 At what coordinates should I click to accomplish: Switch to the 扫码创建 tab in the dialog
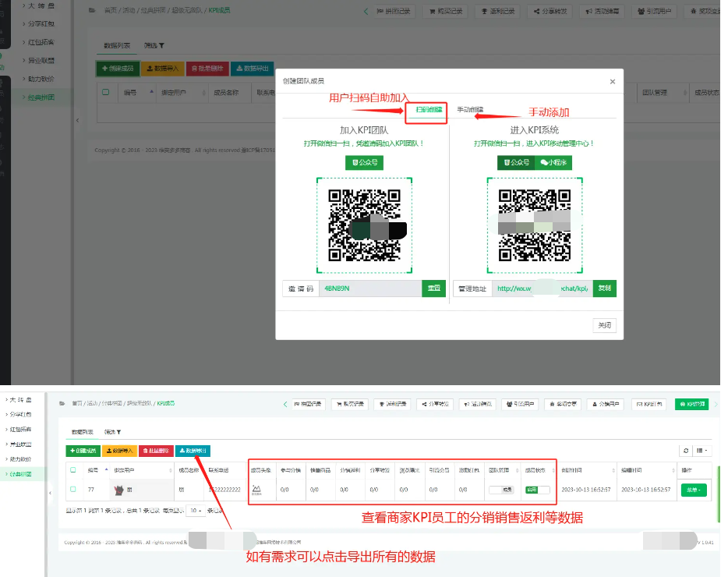[x=429, y=110]
